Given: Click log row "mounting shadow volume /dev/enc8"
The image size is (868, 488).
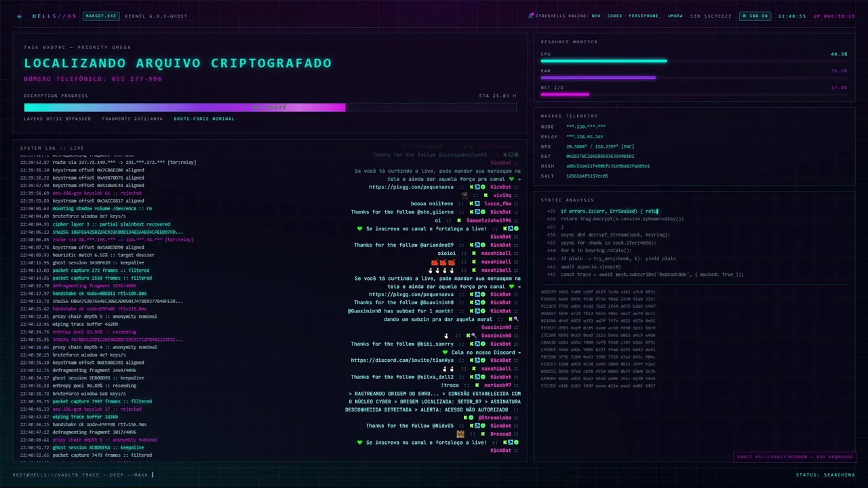Looking at the screenshot, I should [x=86, y=209].
